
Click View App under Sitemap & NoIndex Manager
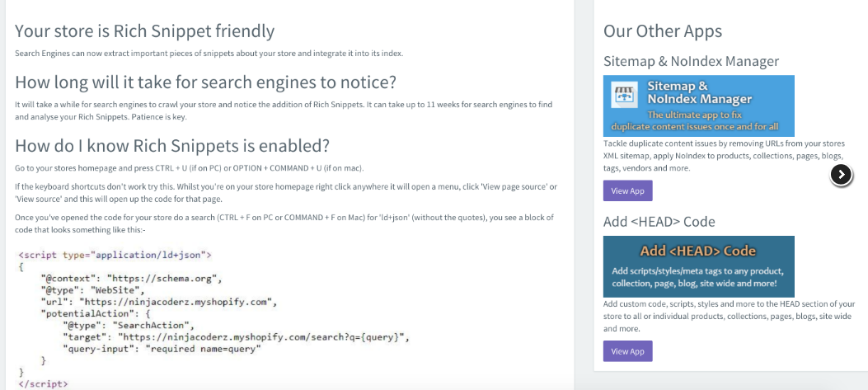click(628, 190)
